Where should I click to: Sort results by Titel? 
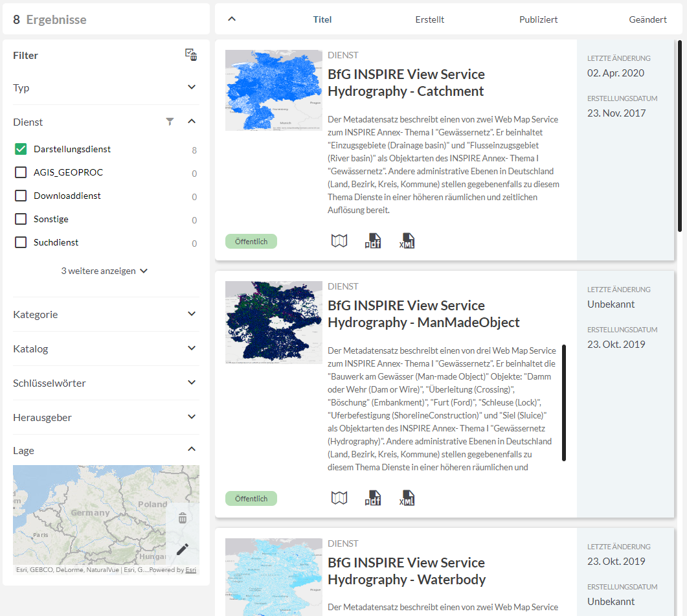[x=322, y=19]
